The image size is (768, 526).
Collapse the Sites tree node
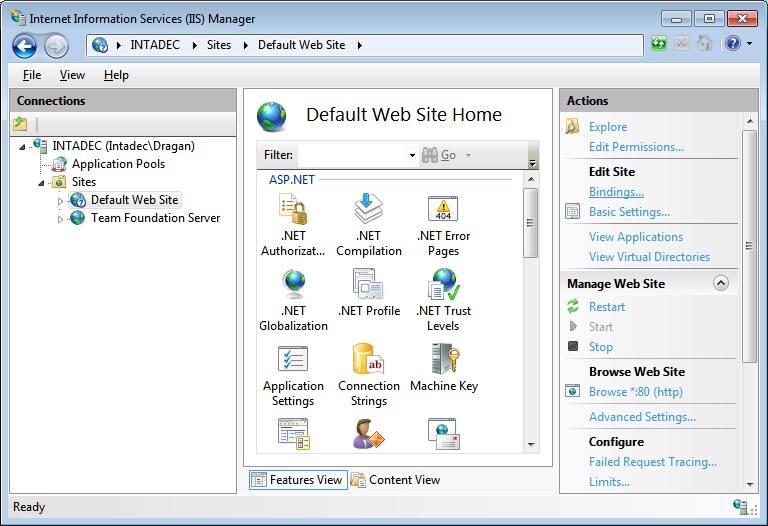point(41,183)
